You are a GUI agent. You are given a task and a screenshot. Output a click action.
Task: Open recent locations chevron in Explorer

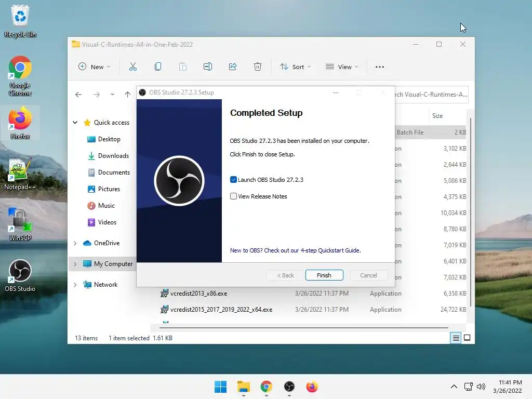pos(112,95)
